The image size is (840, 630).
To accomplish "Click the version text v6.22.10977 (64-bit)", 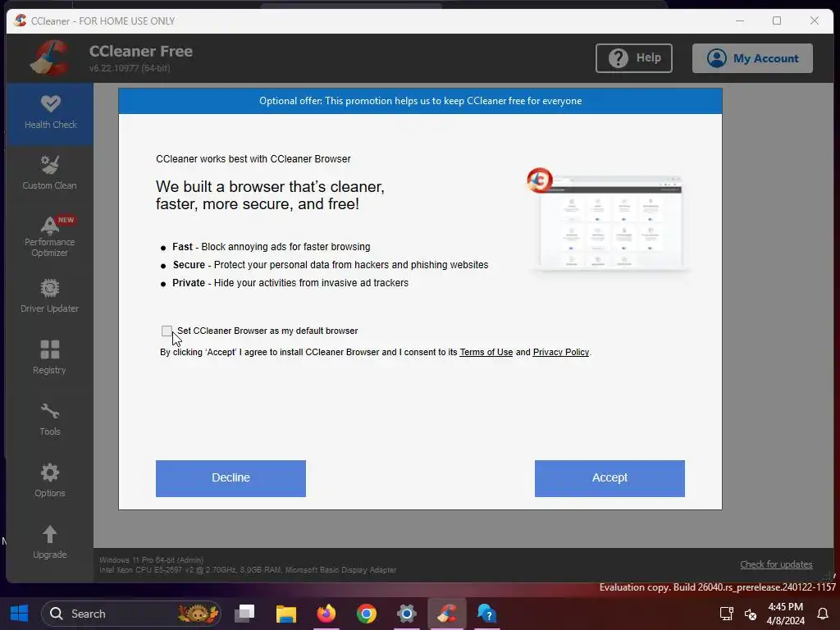I will point(130,68).
